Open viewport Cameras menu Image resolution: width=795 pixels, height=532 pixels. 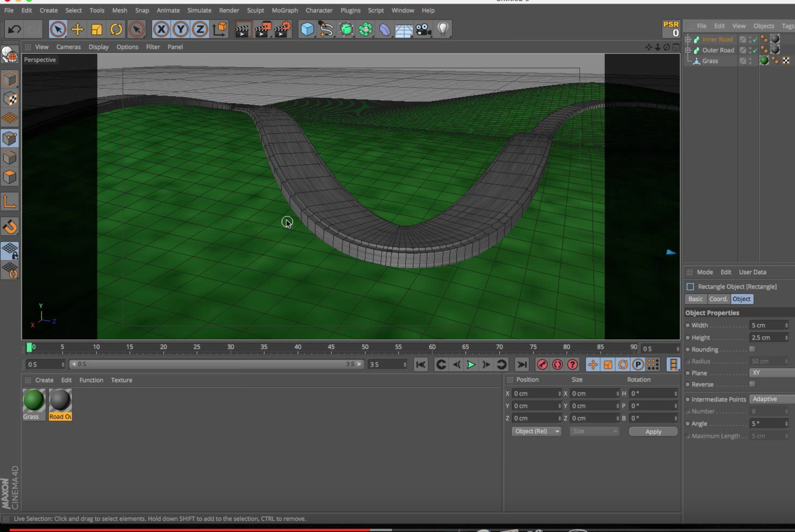pyautogui.click(x=69, y=47)
